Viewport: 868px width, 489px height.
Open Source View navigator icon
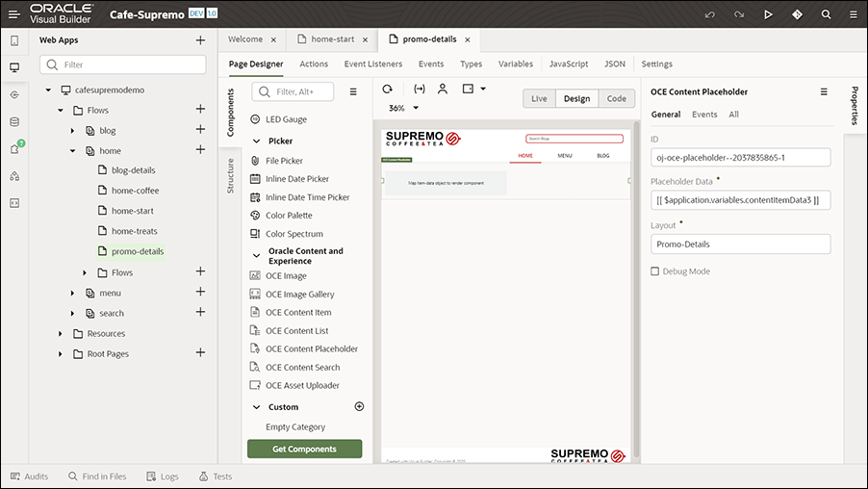tap(14, 203)
